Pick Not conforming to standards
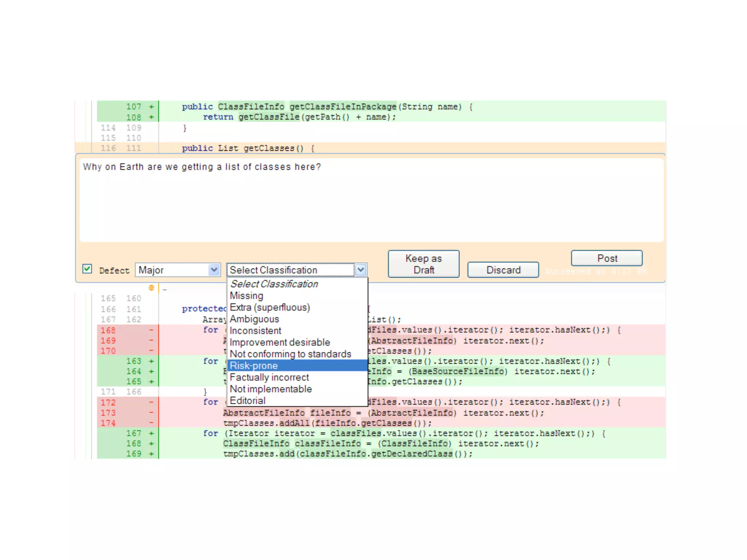 click(290, 354)
